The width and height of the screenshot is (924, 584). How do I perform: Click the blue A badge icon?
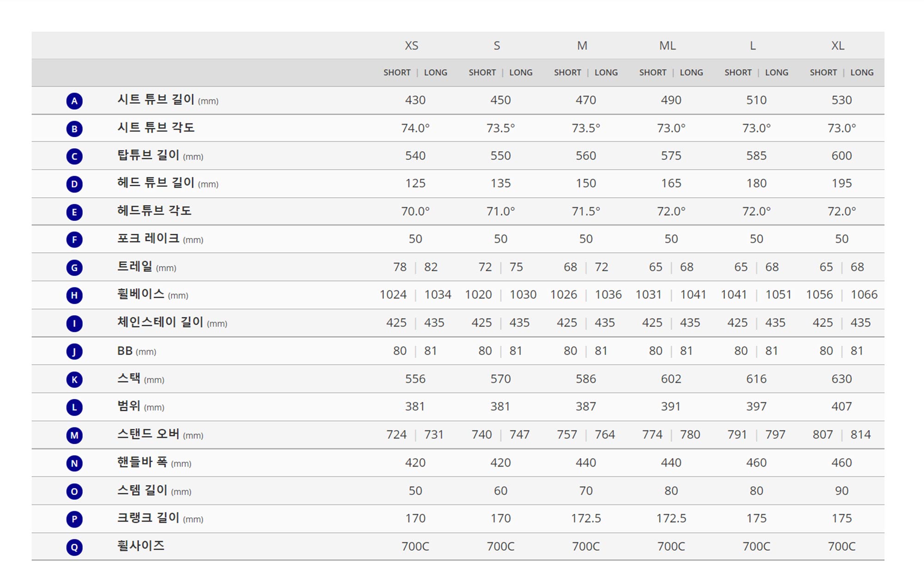74,101
